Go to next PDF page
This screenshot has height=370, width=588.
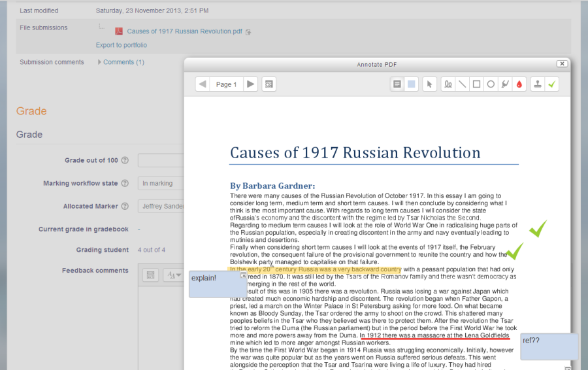[250, 84]
